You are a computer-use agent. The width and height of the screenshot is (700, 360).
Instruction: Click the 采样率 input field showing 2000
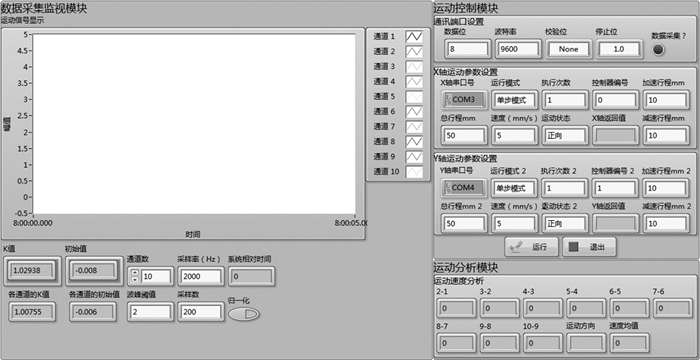click(x=200, y=277)
